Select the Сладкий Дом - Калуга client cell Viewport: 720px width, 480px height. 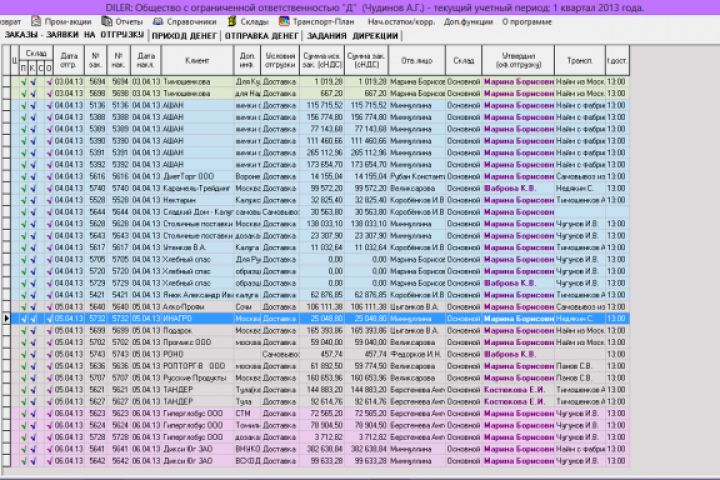[x=197, y=212]
